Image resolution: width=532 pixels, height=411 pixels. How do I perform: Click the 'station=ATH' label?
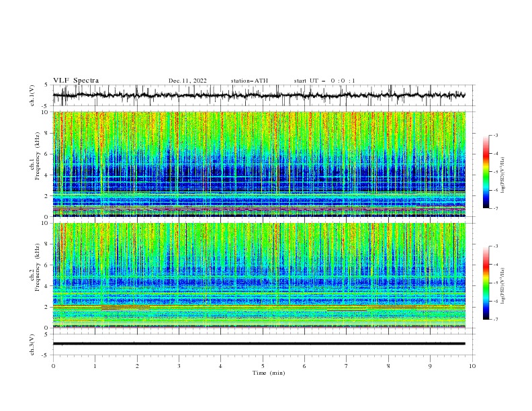click(249, 81)
